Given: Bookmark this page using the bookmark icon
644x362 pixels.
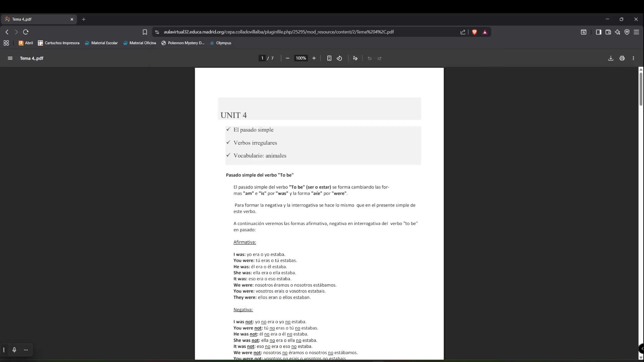Looking at the screenshot, I should point(145,32).
